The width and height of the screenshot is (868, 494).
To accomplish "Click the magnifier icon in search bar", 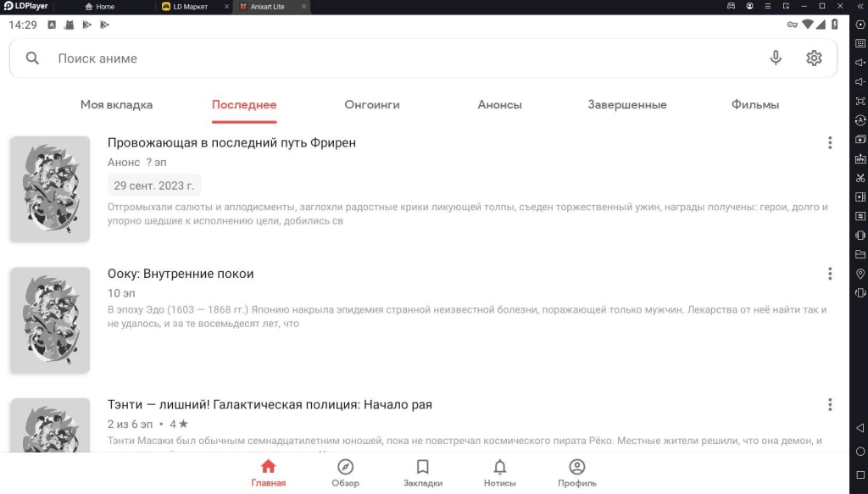I will pyautogui.click(x=32, y=58).
